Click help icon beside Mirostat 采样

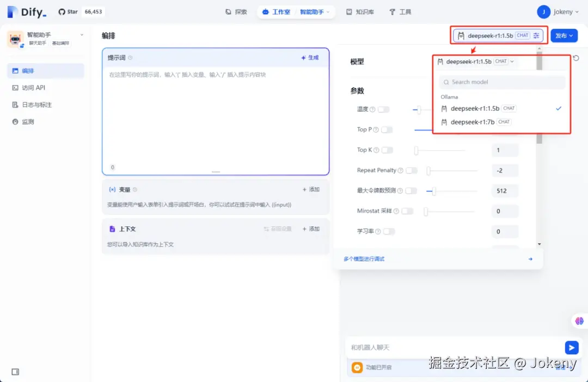(396, 211)
